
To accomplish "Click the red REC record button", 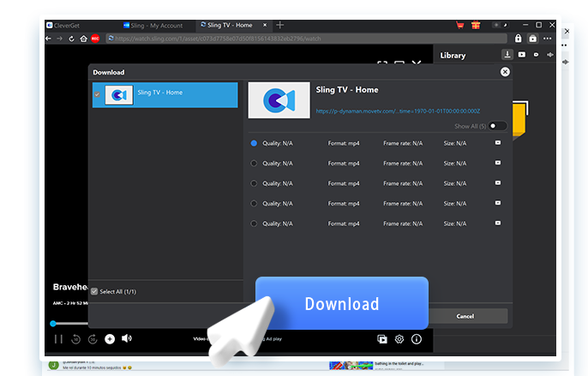I will click(x=95, y=39).
